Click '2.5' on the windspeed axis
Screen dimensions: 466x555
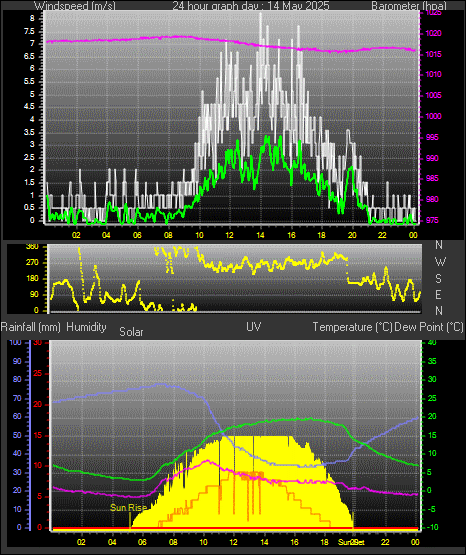pos(29,158)
